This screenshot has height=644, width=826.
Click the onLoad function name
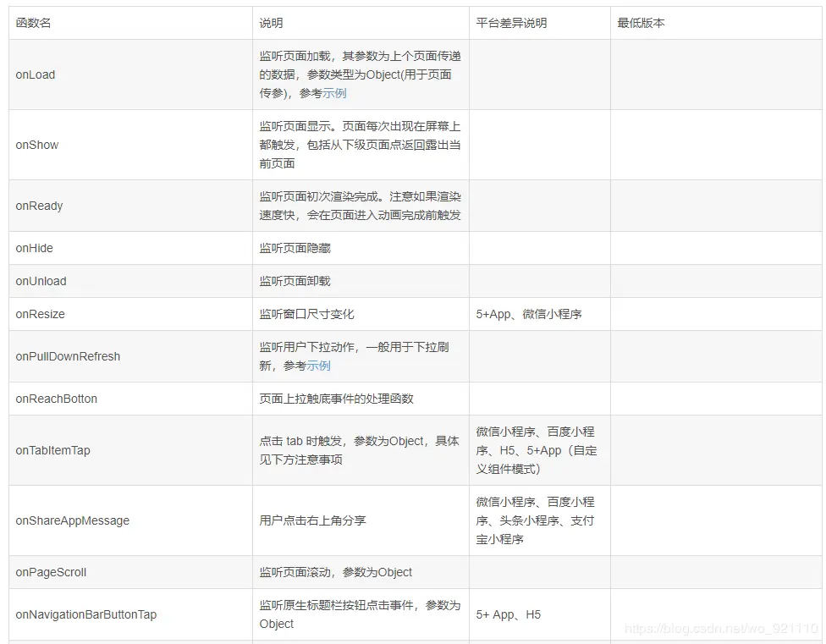(x=36, y=74)
